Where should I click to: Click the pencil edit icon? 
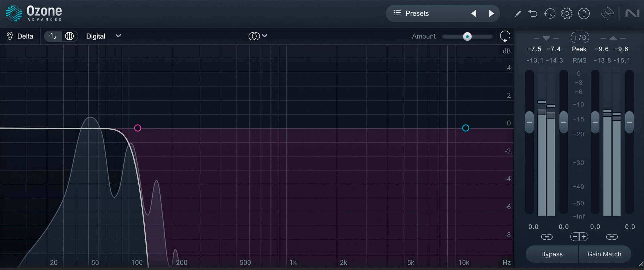point(517,14)
